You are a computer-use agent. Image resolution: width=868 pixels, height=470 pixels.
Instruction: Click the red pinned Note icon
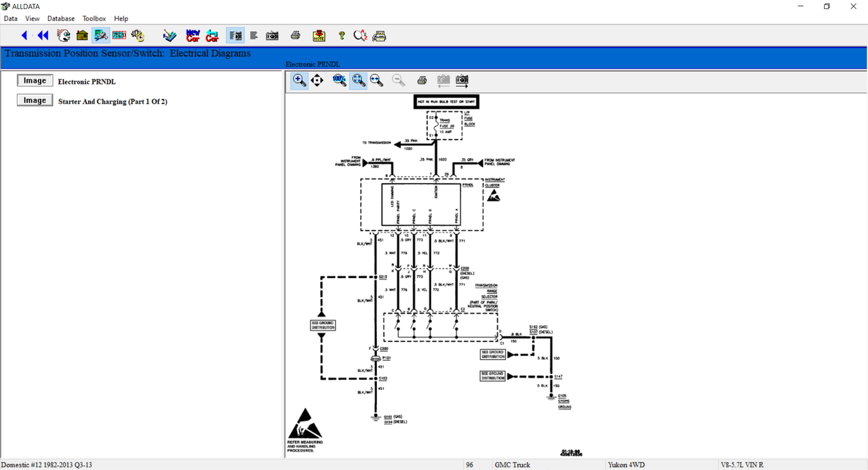pyautogui.click(x=319, y=35)
